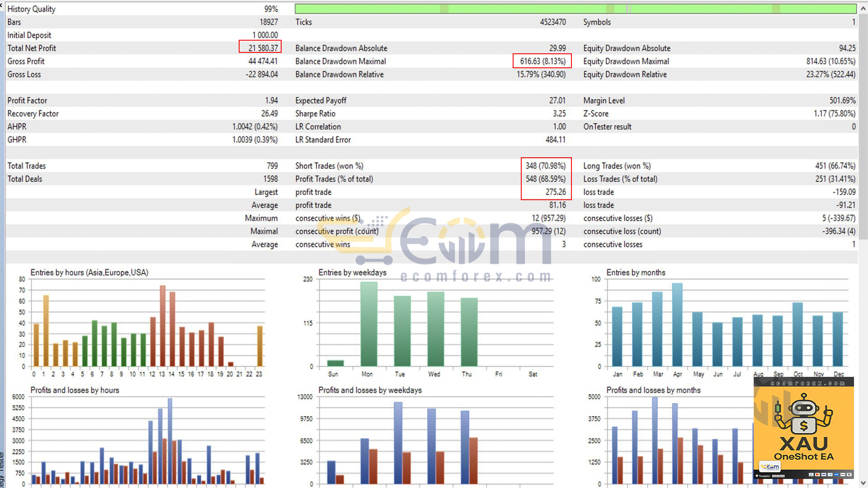Image resolution: width=868 pixels, height=488 pixels.
Task: Click the History Quality label
Action: [x=31, y=9]
